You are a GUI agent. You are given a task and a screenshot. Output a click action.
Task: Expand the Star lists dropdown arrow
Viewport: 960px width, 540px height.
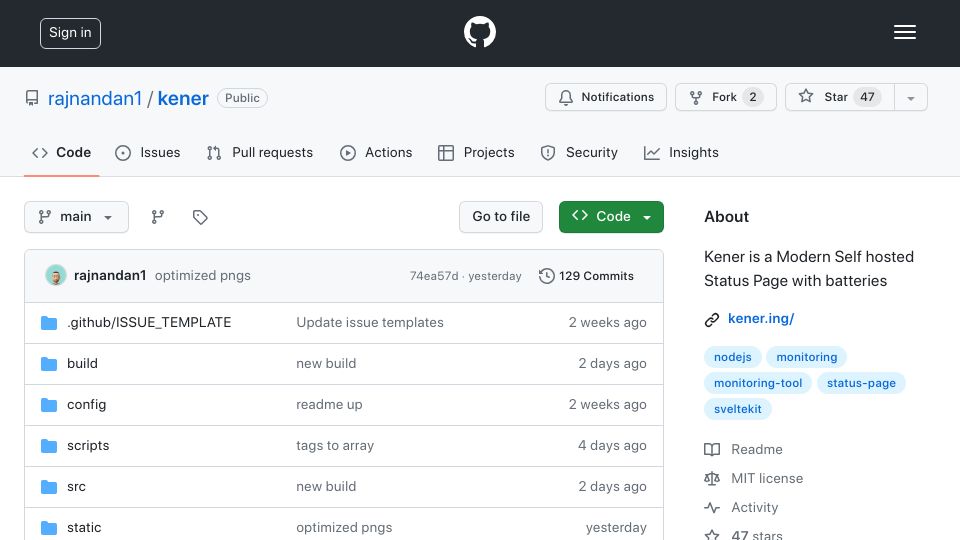coord(911,98)
